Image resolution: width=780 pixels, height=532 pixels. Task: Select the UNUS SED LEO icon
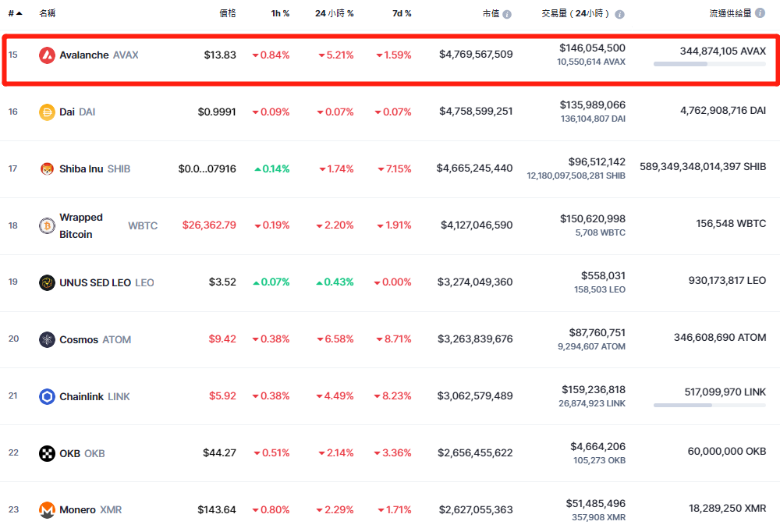(x=47, y=282)
